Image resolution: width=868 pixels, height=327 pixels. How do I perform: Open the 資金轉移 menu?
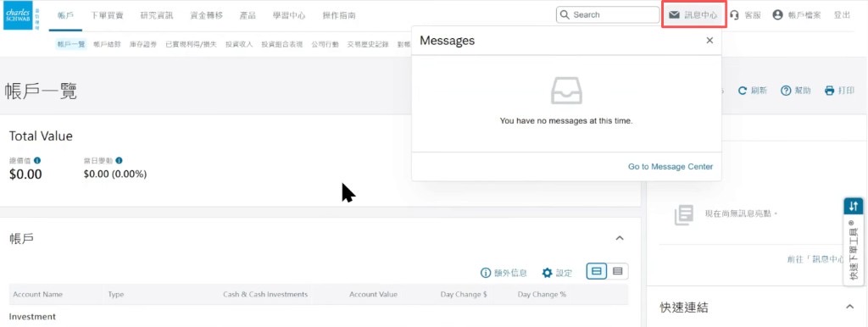(x=207, y=15)
